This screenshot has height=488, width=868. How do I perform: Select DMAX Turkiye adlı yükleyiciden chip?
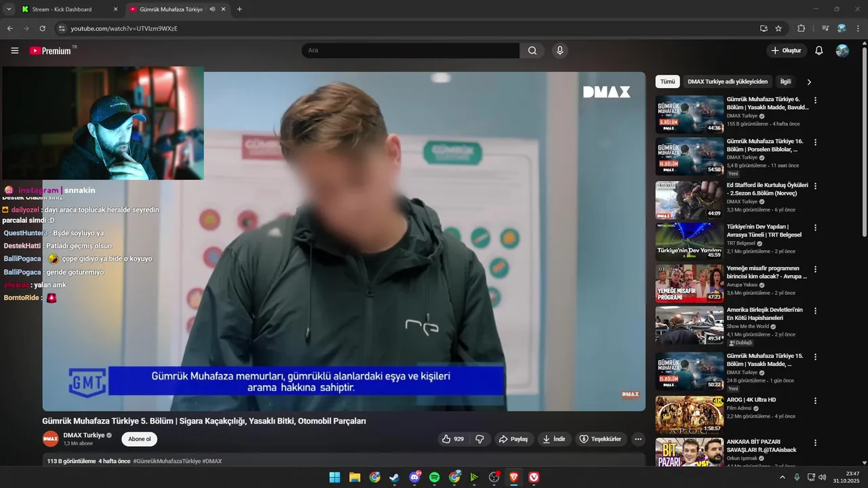pos(728,82)
